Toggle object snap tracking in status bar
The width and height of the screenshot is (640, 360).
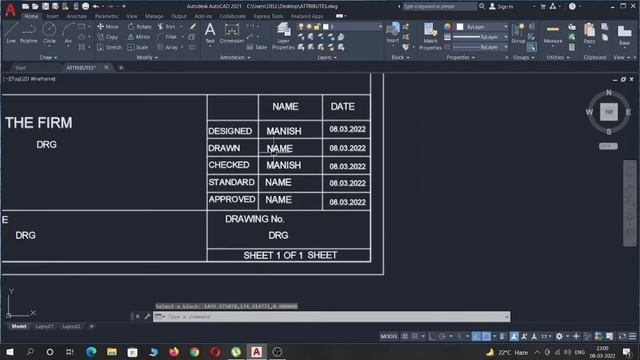[x=476, y=336]
